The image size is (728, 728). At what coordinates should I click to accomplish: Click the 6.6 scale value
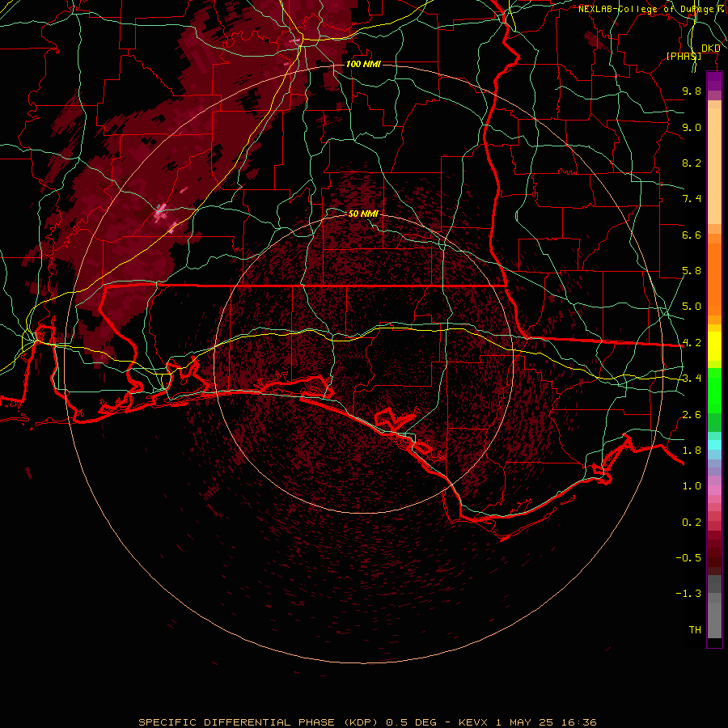[692, 235]
